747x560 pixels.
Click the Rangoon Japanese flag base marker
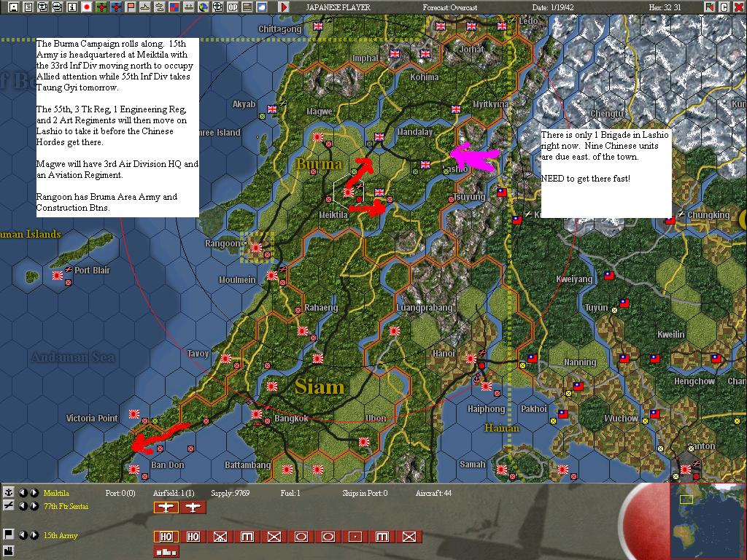point(257,248)
